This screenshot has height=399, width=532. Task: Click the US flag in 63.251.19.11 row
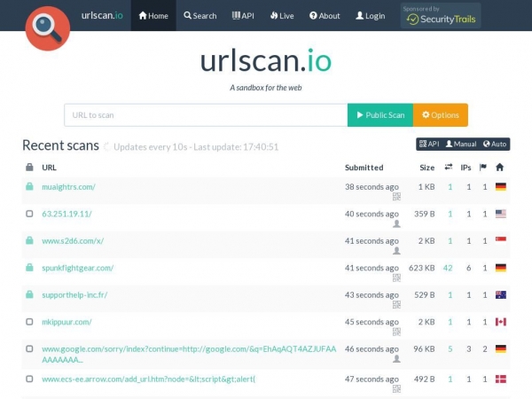pyautogui.click(x=501, y=214)
